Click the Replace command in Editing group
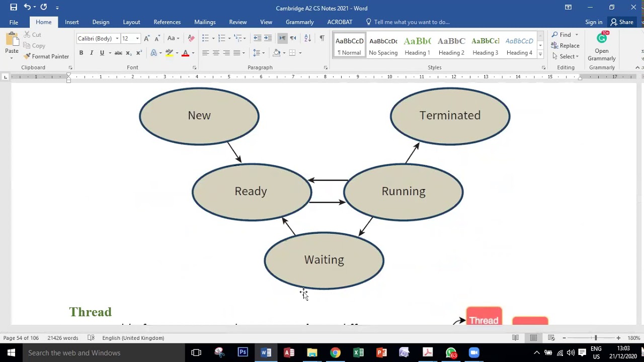The image size is (644, 362). [566, 46]
